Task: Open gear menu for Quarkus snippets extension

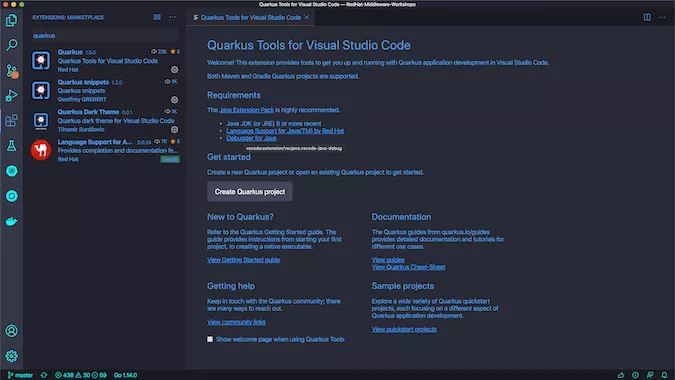Action: pyautogui.click(x=174, y=100)
